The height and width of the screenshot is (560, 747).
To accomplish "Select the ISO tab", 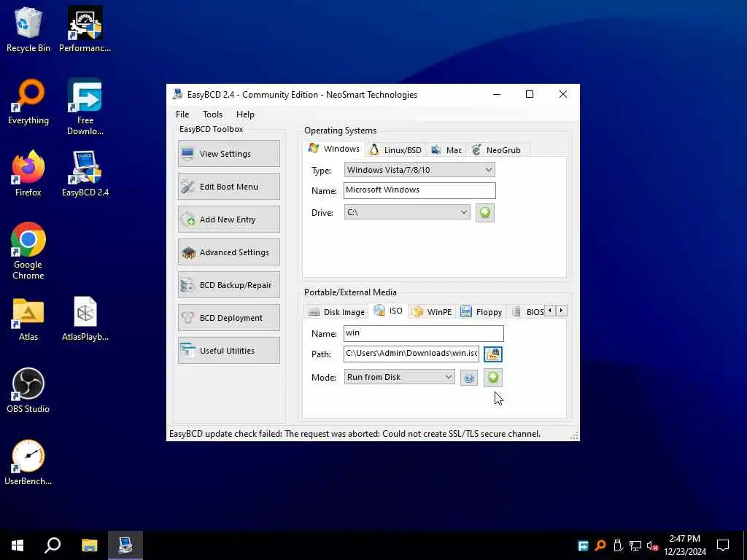I will (x=388, y=311).
